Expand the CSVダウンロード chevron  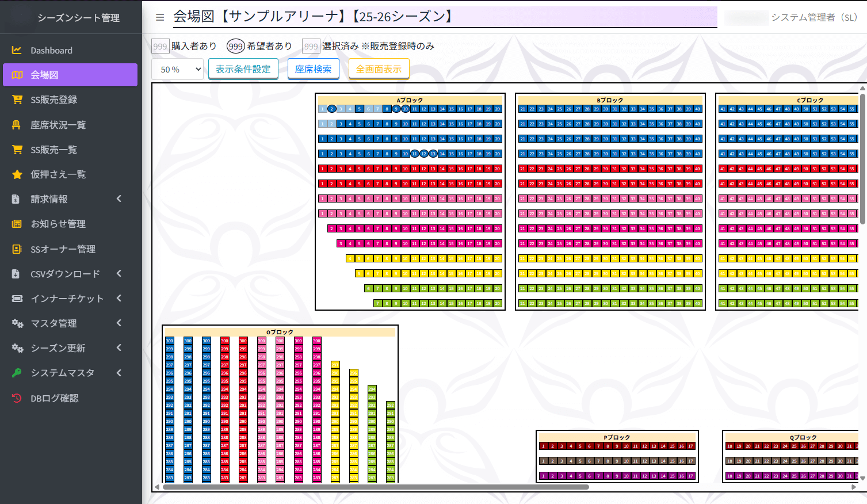119,273
